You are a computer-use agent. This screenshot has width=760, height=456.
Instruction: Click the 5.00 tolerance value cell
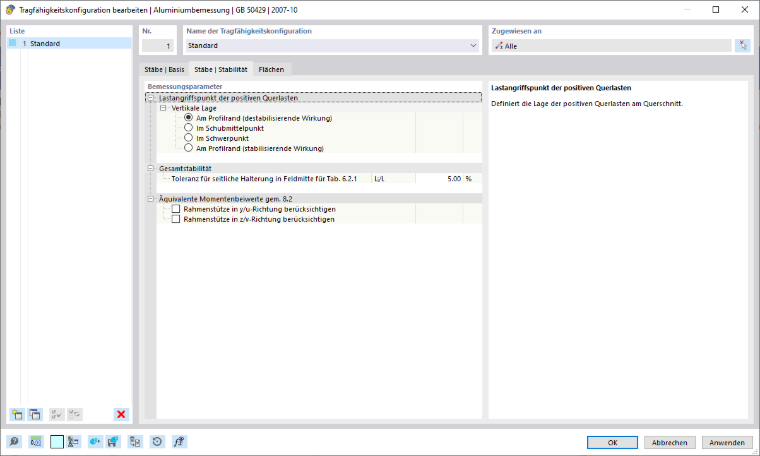tap(439, 178)
